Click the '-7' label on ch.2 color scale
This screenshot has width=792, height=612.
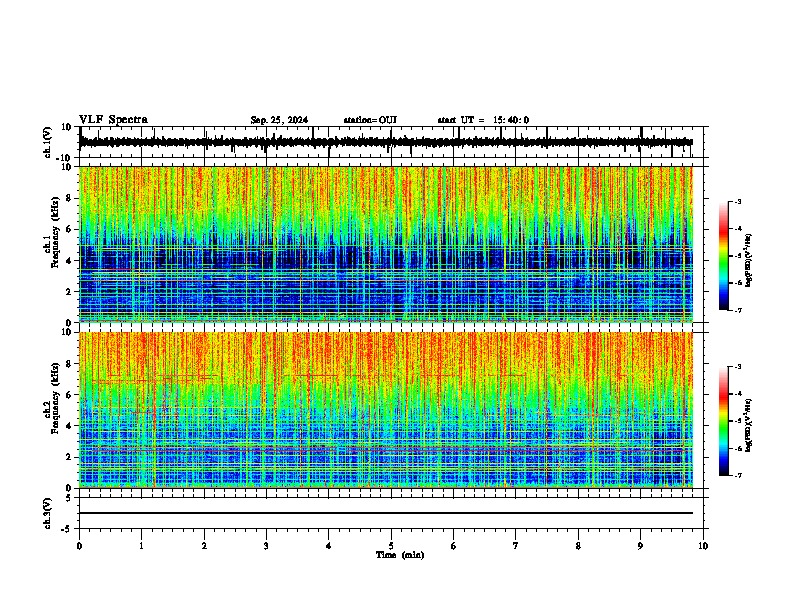click(737, 476)
